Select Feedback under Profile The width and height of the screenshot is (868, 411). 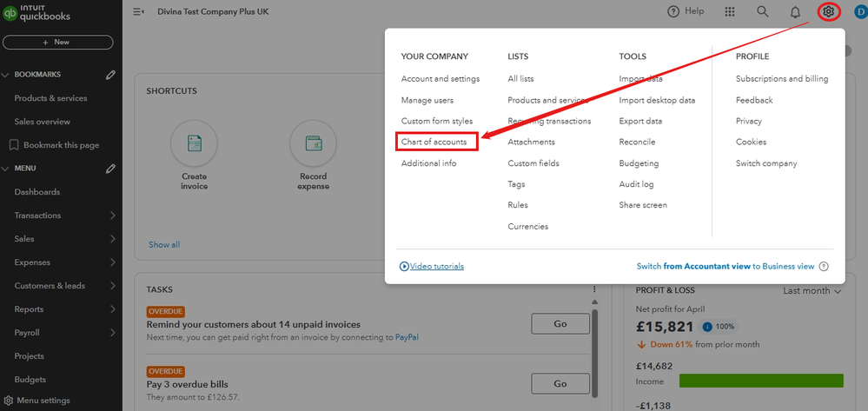pos(754,100)
